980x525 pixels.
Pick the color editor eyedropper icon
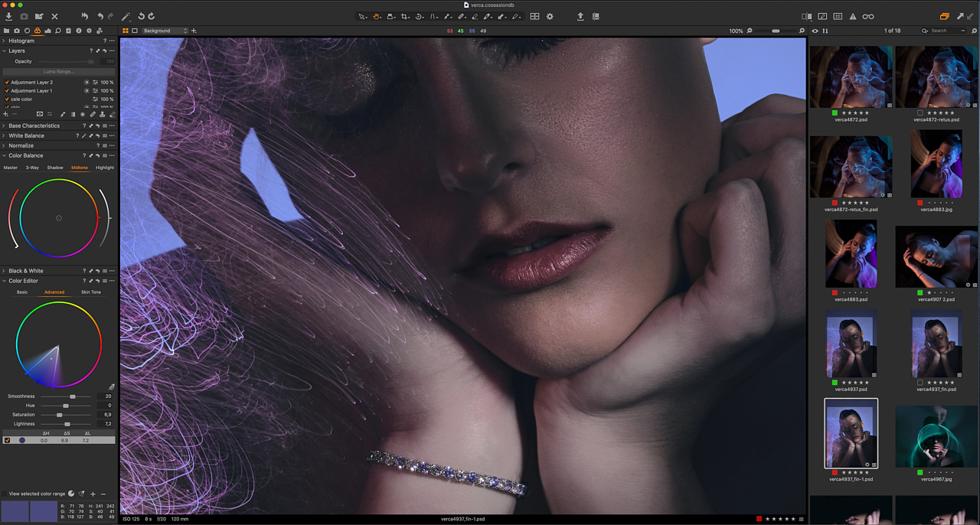tap(111, 387)
